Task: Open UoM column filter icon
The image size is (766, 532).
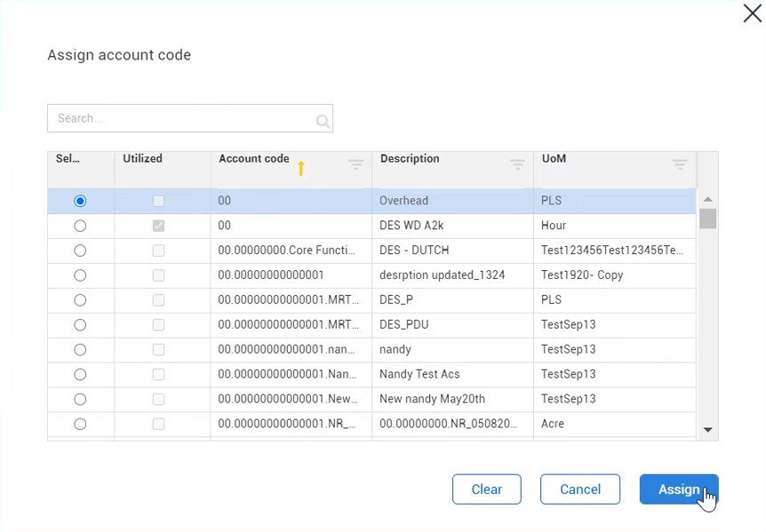Action: click(680, 164)
